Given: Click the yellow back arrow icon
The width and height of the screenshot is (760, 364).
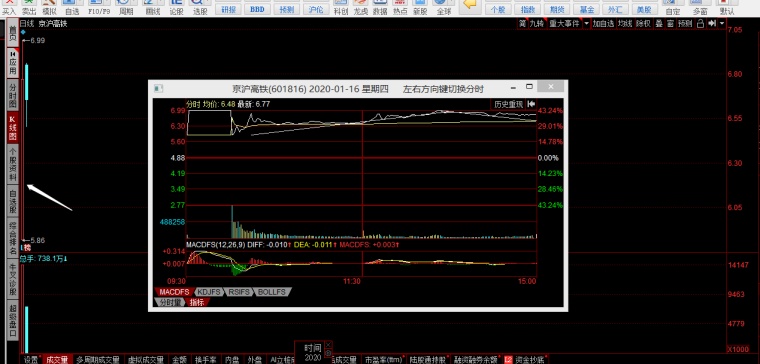Looking at the screenshot, I should 469,4.
